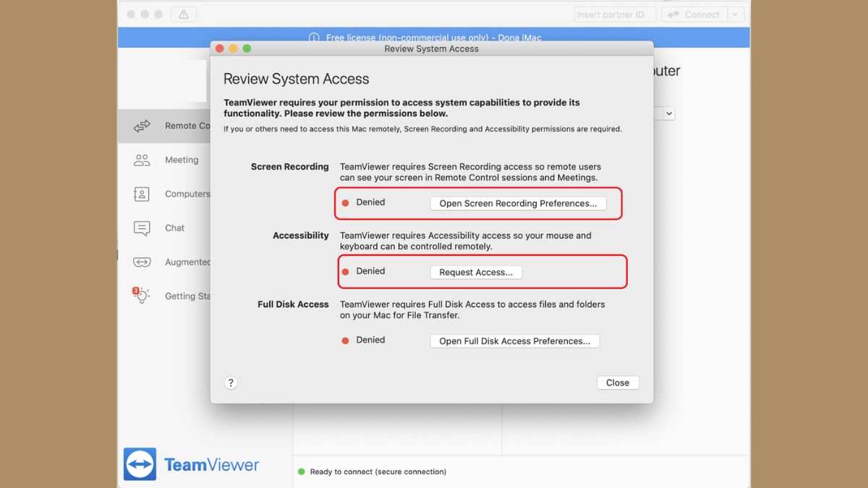Open the Getting Started lightbulb icon

140,295
